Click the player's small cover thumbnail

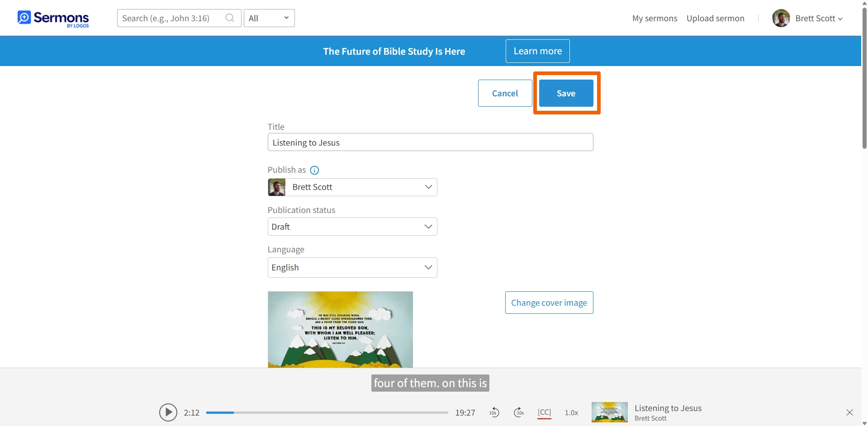tap(609, 412)
